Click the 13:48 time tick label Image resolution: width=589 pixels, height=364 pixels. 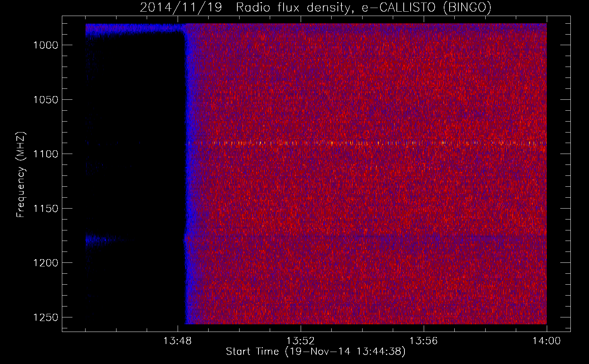pyautogui.click(x=177, y=341)
